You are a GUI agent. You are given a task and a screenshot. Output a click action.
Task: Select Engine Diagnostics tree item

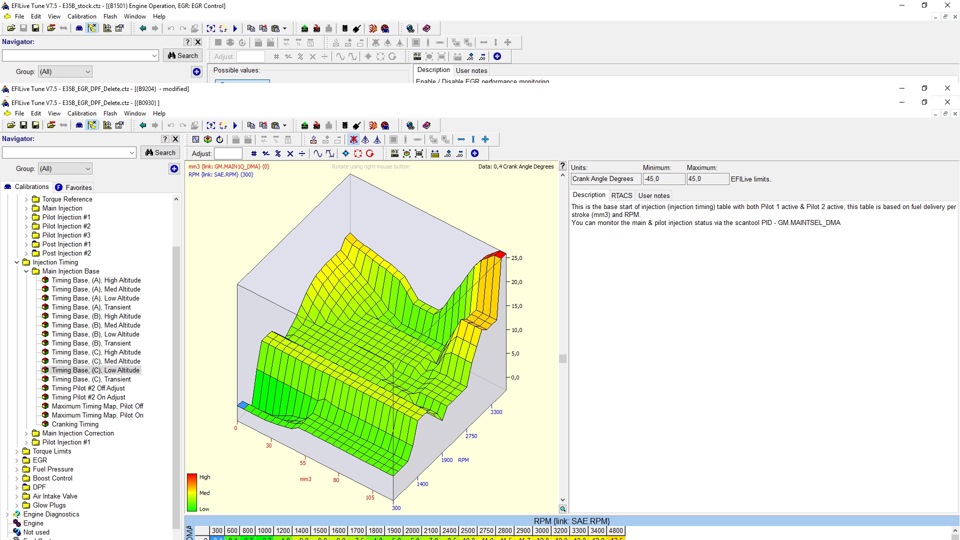(51, 514)
